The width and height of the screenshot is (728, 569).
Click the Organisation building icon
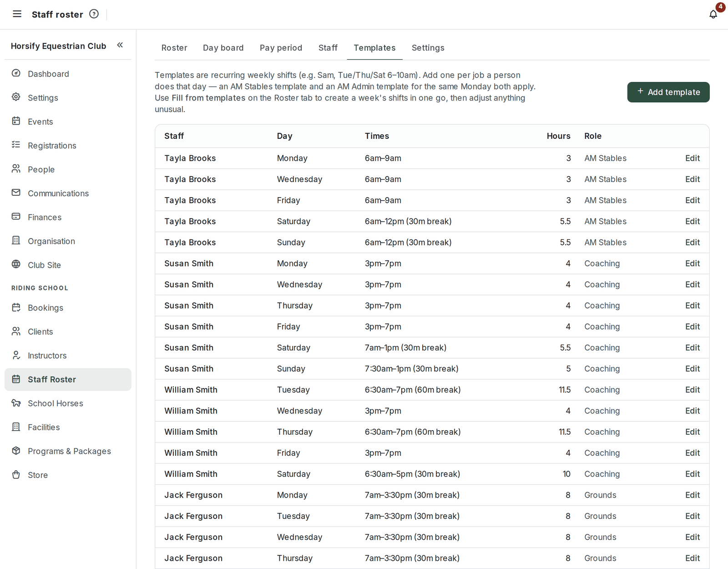[x=16, y=240]
